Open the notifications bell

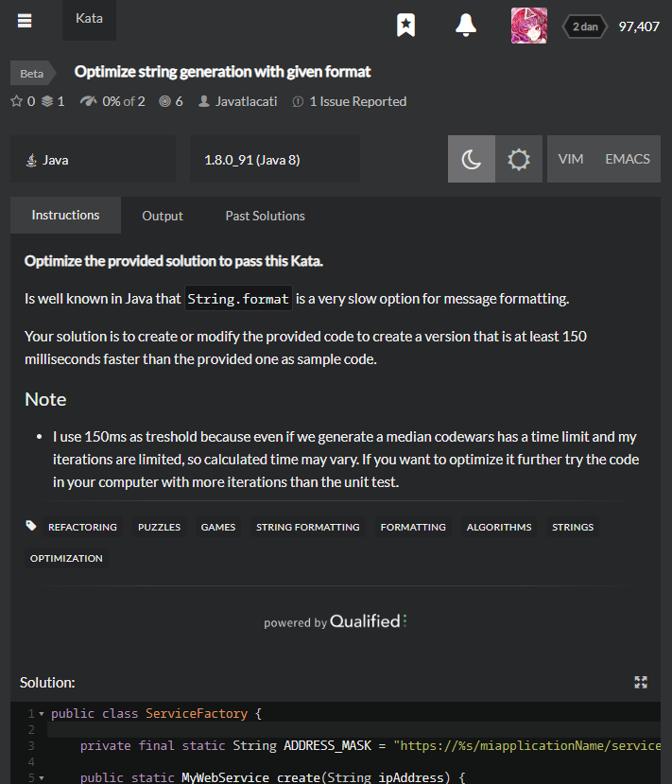465,25
